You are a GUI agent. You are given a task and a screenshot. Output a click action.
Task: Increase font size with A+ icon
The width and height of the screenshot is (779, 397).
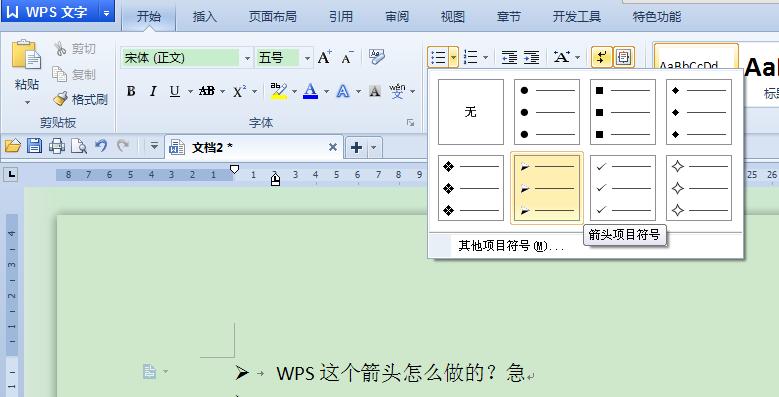[x=324, y=57]
